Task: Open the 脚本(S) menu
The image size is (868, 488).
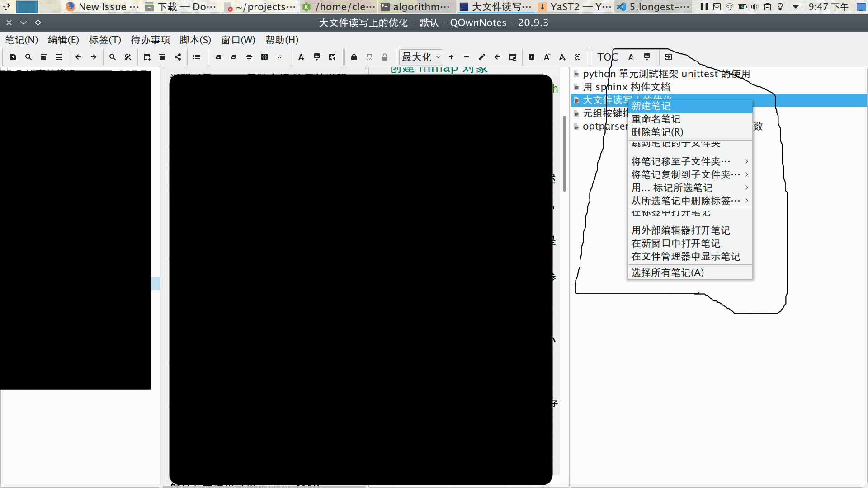Action: [195, 40]
